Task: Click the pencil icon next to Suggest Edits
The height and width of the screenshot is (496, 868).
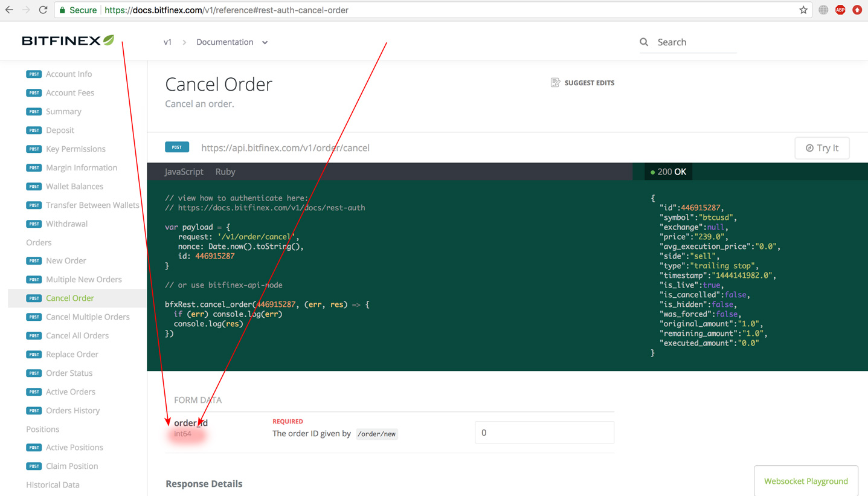Action: coord(555,82)
